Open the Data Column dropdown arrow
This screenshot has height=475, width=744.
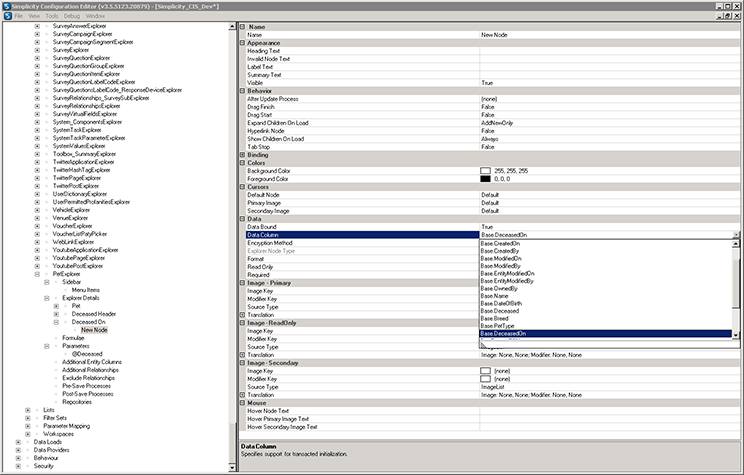(x=736, y=235)
